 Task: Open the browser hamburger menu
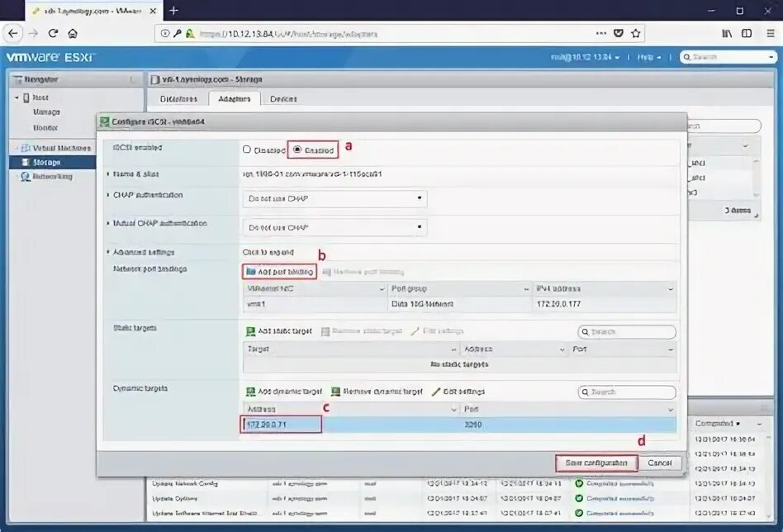click(x=771, y=34)
